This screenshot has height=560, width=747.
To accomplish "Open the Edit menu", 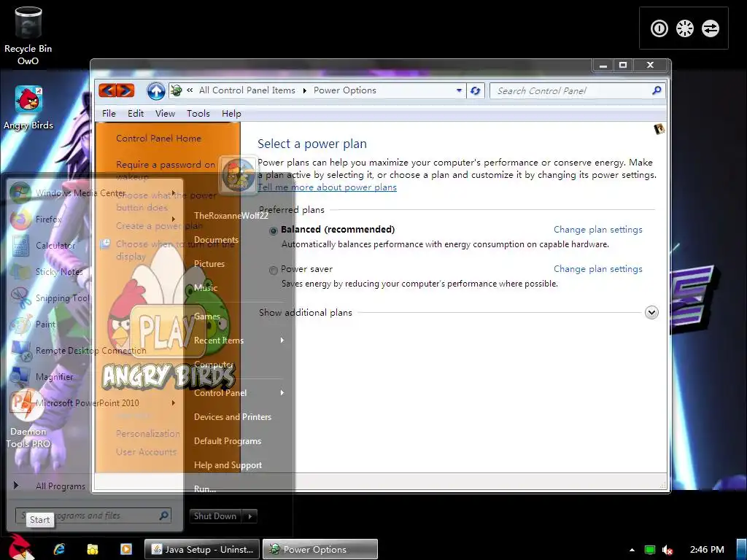I will [x=135, y=113].
